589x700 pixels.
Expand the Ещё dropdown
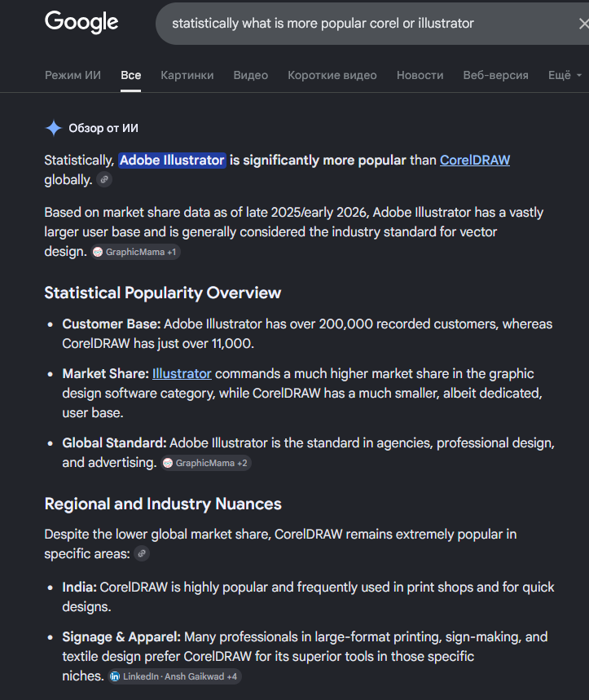pos(565,75)
